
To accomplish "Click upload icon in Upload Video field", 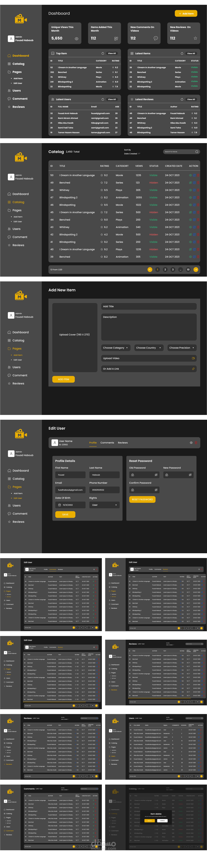I will (x=193, y=358).
